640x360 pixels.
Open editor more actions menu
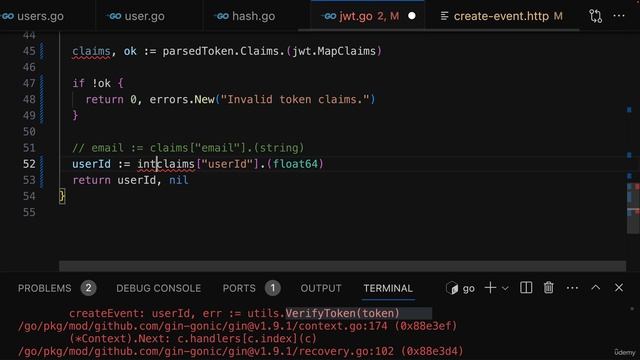[619, 16]
